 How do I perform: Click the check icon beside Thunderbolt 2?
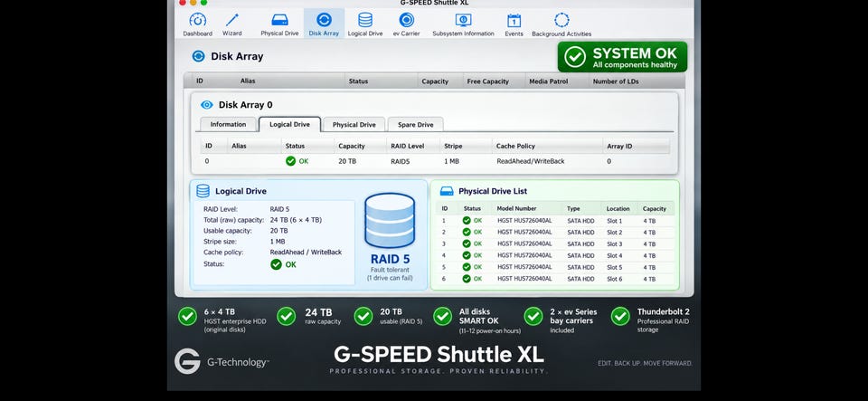[x=620, y=316]
